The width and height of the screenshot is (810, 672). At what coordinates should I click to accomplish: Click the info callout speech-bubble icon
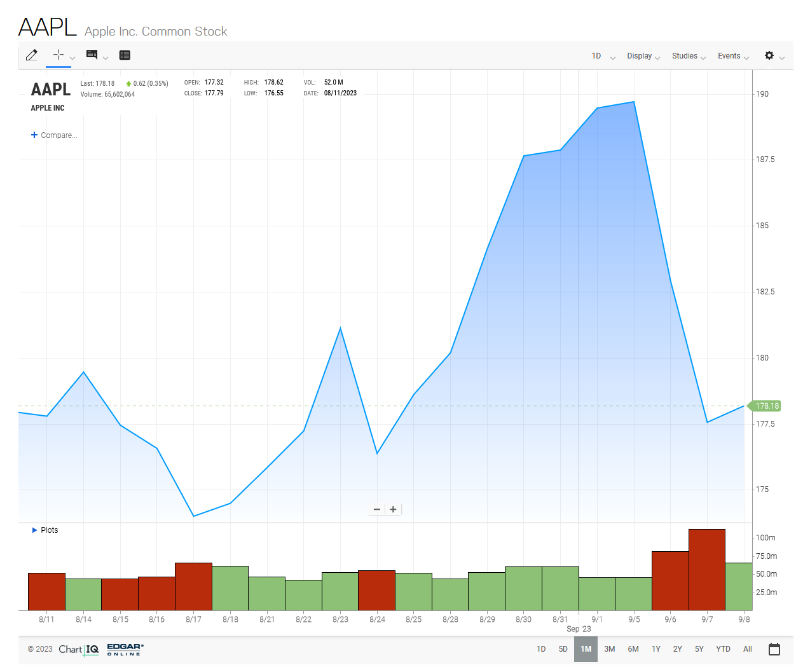click(92, 55)
